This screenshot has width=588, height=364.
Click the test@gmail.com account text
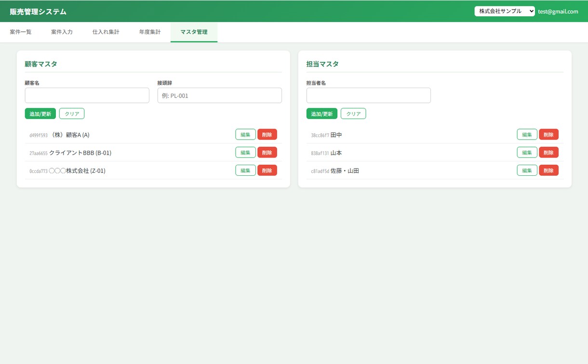pyautogui.click(x=558, y=12)
